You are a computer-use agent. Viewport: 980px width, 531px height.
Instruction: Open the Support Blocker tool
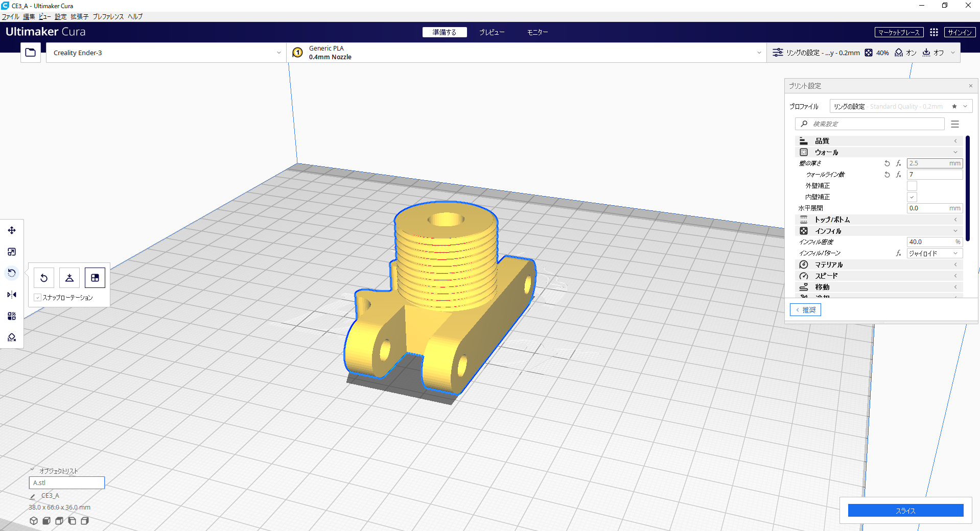[x=12, y=337]
